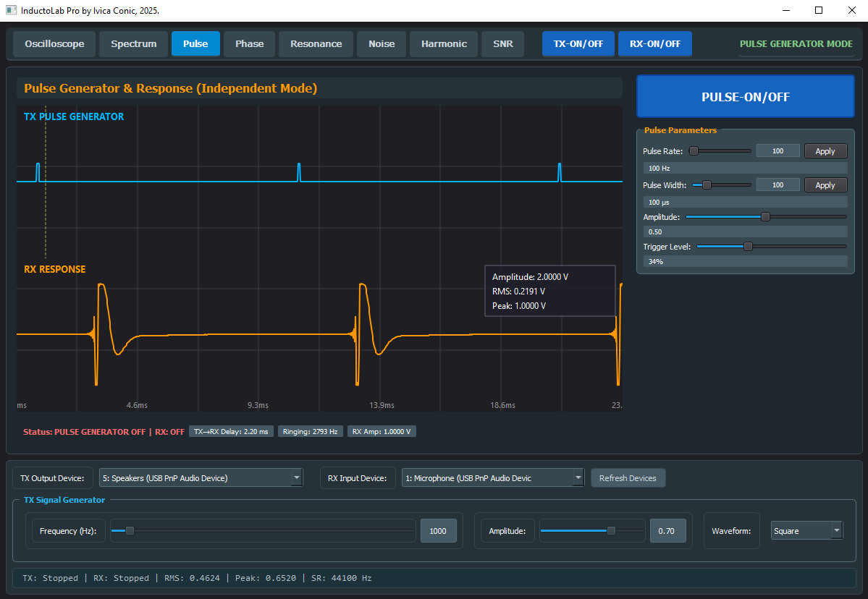868x599 pixels.
Task: Open the Noise tab
Action: (382, 44)
